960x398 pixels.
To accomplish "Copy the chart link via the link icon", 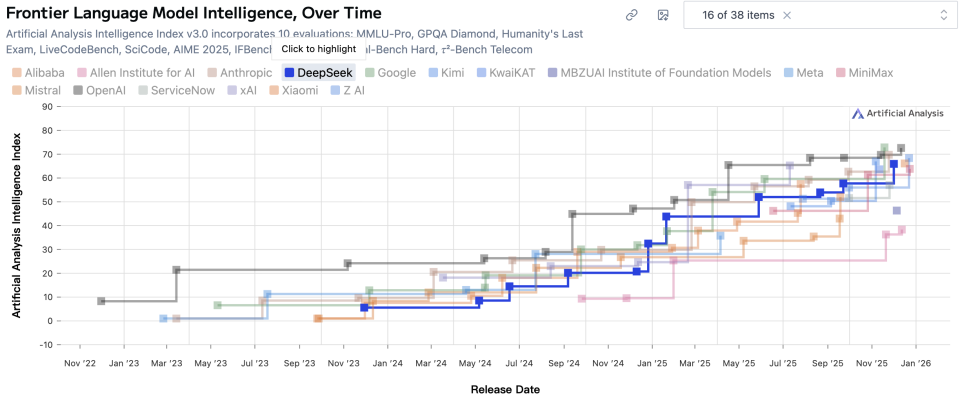I will 631,15.
